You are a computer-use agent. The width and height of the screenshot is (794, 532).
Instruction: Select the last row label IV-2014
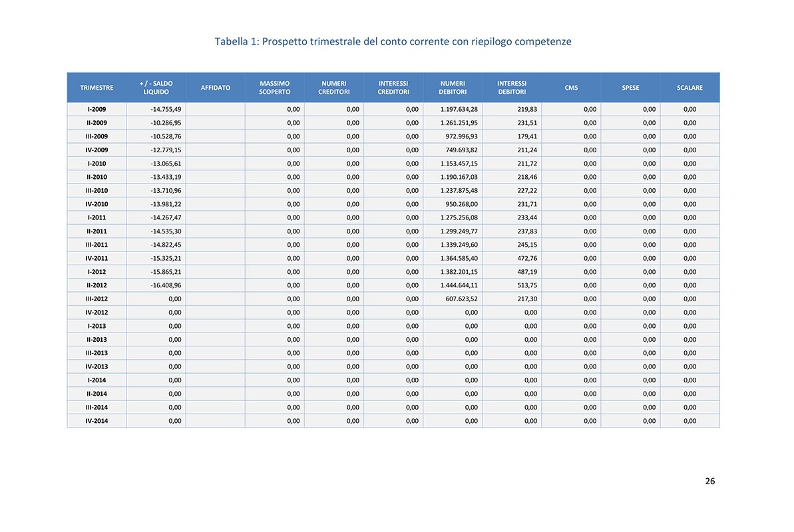(x=97, y=421)
